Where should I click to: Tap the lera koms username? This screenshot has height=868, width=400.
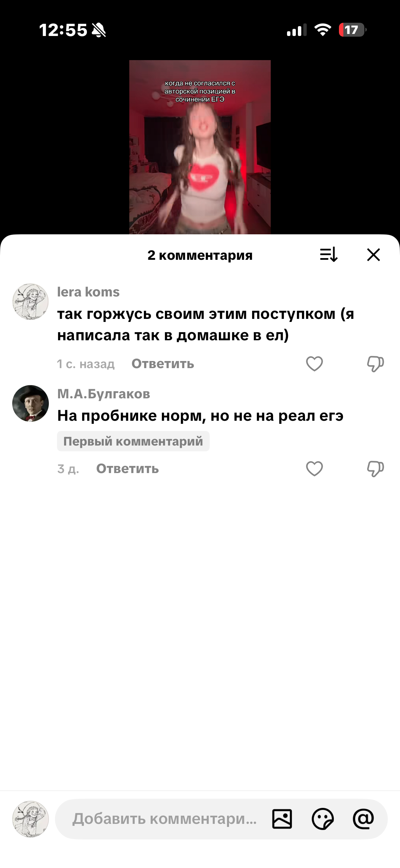[88, 292]
